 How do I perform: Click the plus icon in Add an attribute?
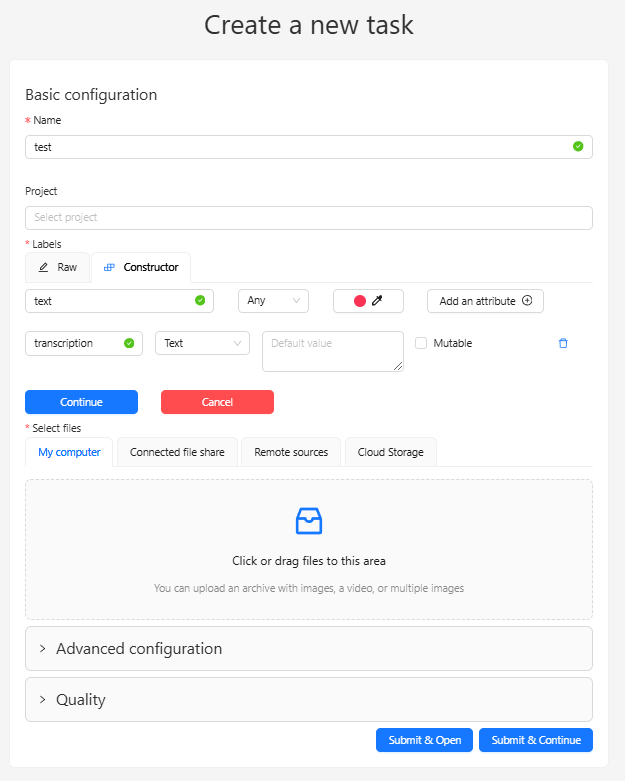coord(527,300)
